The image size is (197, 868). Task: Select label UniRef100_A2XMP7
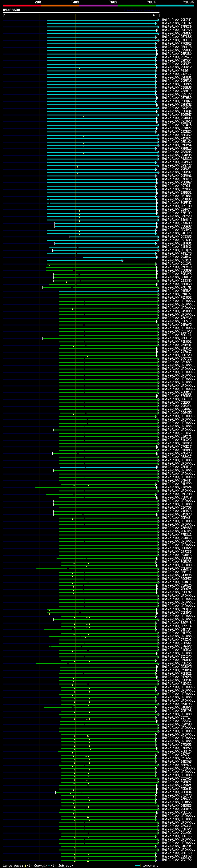(x=177, y=128)
